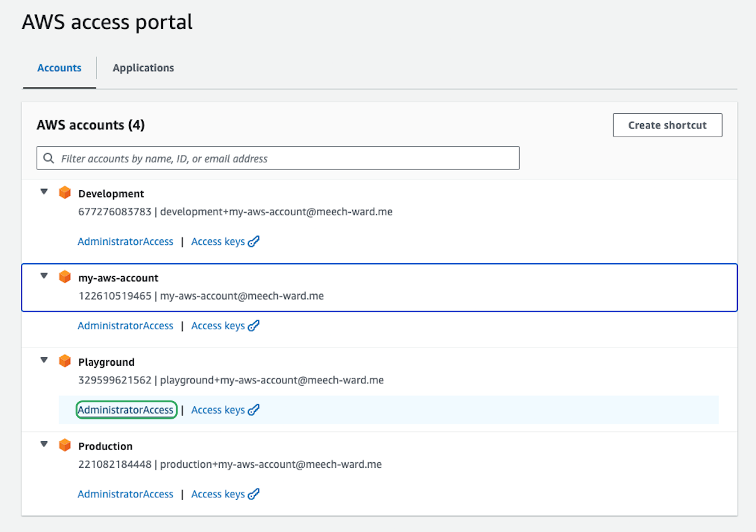This screenshot has width=756, height=532.
Task: Click the Production ID 221082184448 line
Action: point(230,465)
